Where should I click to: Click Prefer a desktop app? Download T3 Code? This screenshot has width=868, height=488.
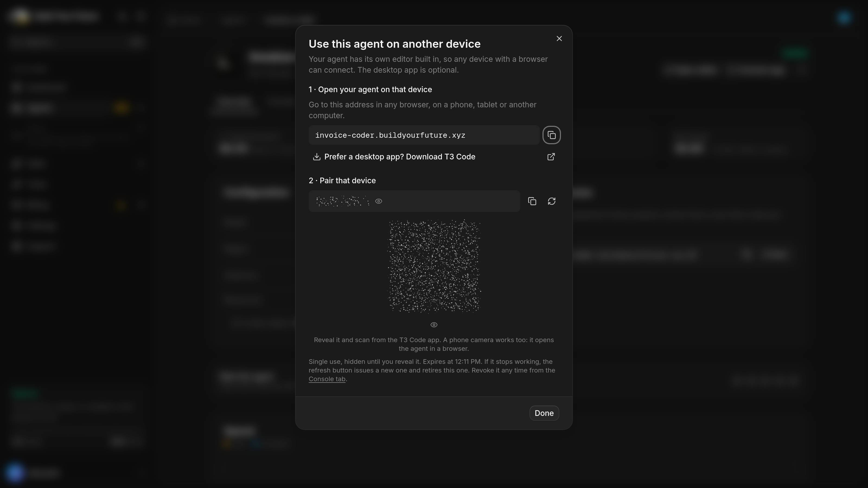tap(434, 157)
